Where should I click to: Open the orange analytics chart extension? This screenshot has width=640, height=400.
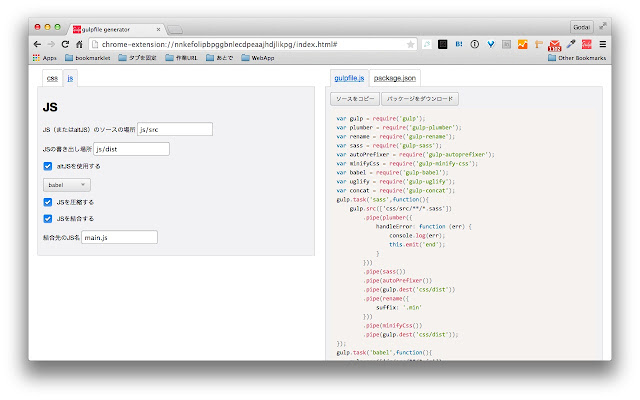(522, 44)
